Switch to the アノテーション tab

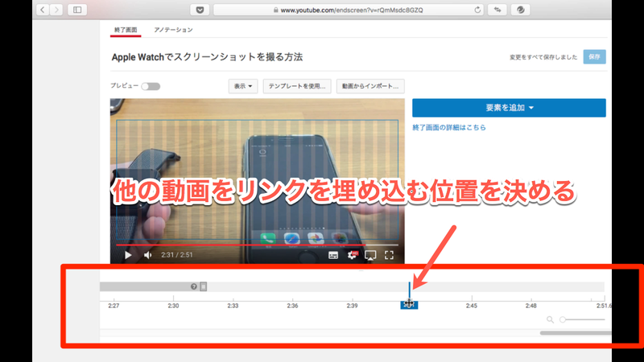(173, 30)
